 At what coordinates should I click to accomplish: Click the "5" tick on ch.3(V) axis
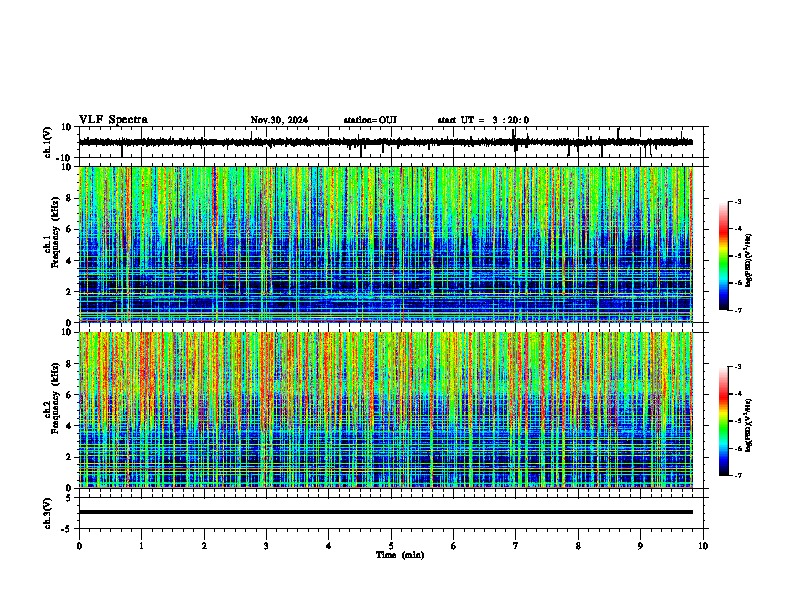[x=69, y=498]
